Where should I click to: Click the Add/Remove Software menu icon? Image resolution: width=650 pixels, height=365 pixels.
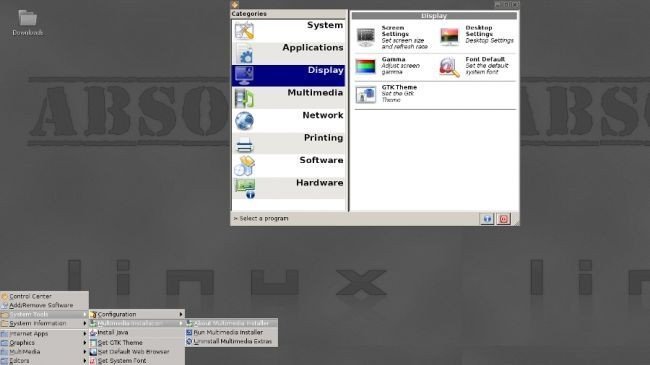(5, 306)
